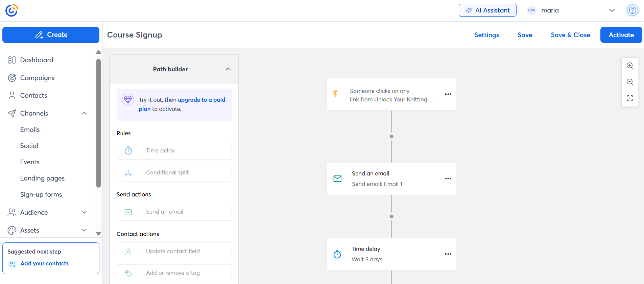Open Social under Channels
Viewport: 644px width, 284px height.
pos(29,146)
